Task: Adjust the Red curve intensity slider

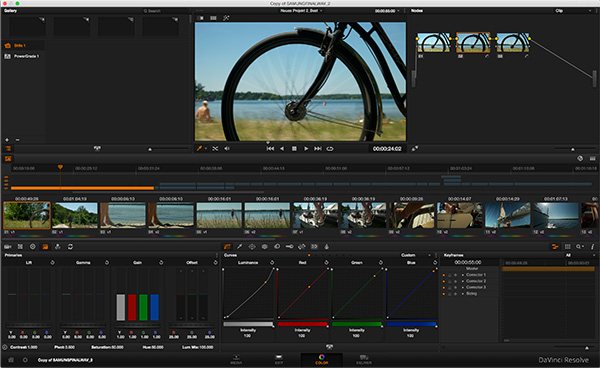Action: click(x=303, y=324)
